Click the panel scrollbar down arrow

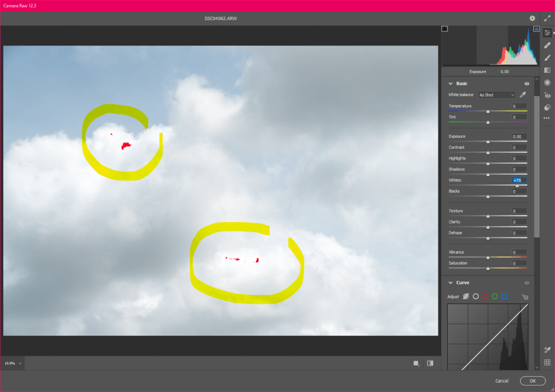[x=537, y=367]
